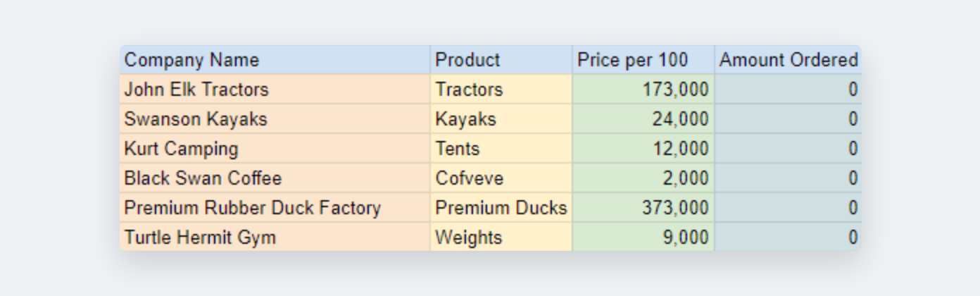Click the 24,000 price cell
This screenshot has width=980, height=296.
(x=643, y=119)
